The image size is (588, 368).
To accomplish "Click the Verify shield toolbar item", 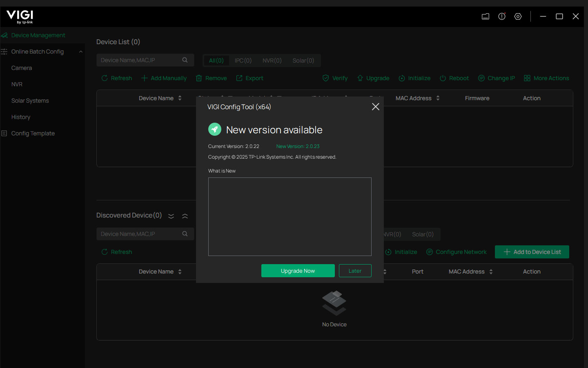I will click(335, 78).
